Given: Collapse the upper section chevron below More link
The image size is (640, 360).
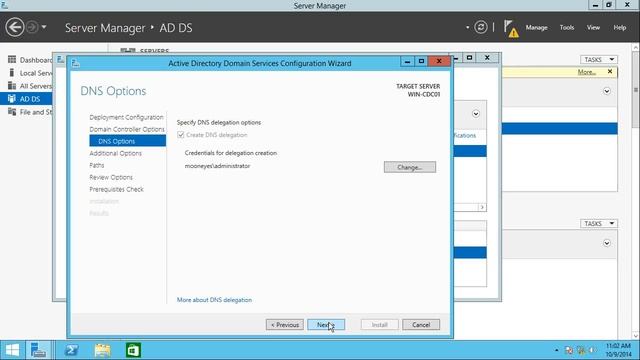Looking at the screenshot, I should 607,91.
